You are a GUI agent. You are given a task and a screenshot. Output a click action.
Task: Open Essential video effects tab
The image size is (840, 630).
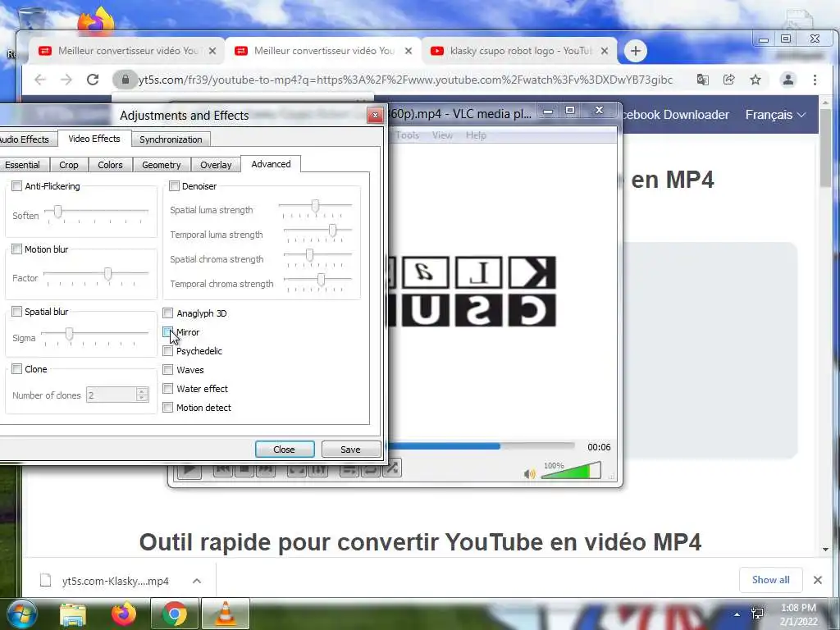click(23, 165)
